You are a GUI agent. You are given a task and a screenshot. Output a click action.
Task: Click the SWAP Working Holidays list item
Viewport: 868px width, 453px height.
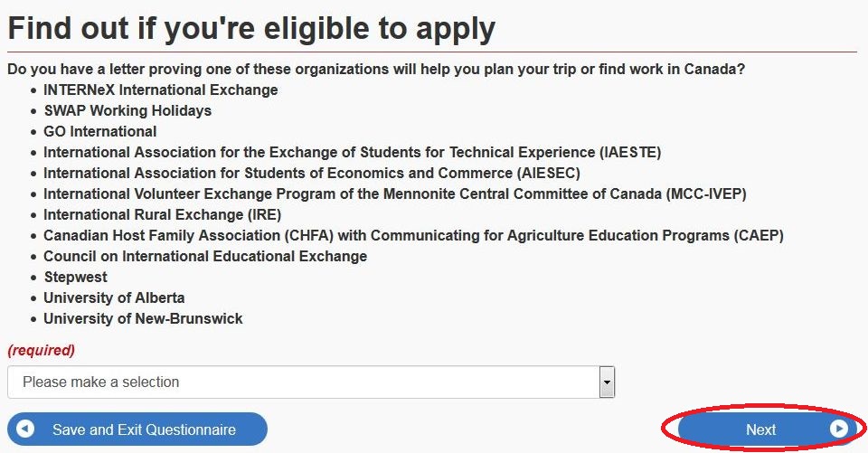pos(127,110)
